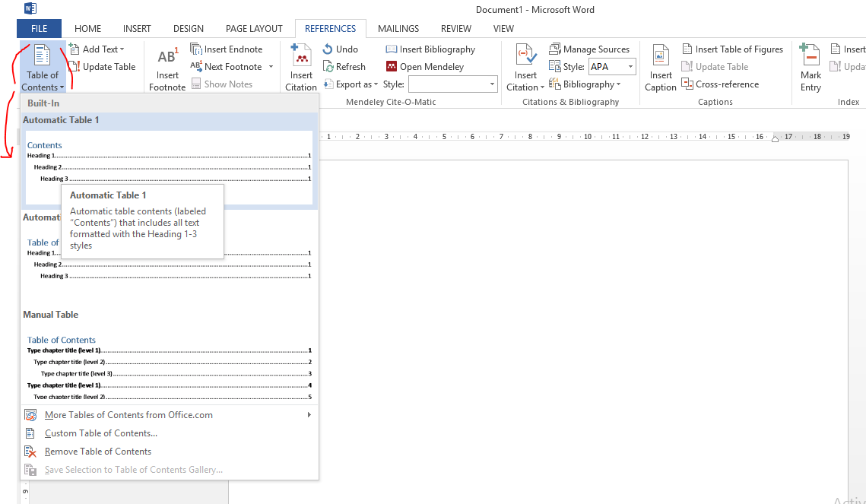The height and width of the screenshot is (504, 866).
Task: Click Show Notes
Action: point(222,84)
